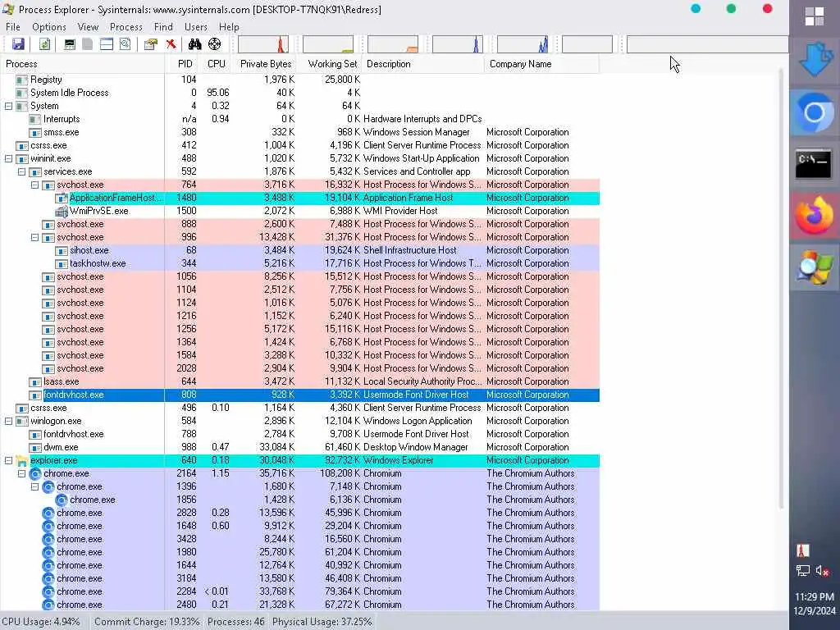Click the Physical Usage status bar entry
Screen dimensions: 840x630
tap(322, 622)
